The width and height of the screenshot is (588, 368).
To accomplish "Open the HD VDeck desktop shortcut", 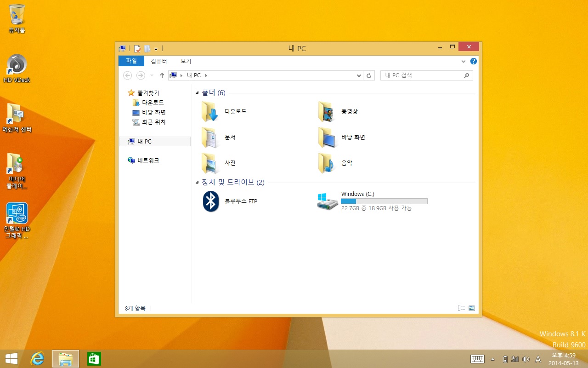I will 17,68.
